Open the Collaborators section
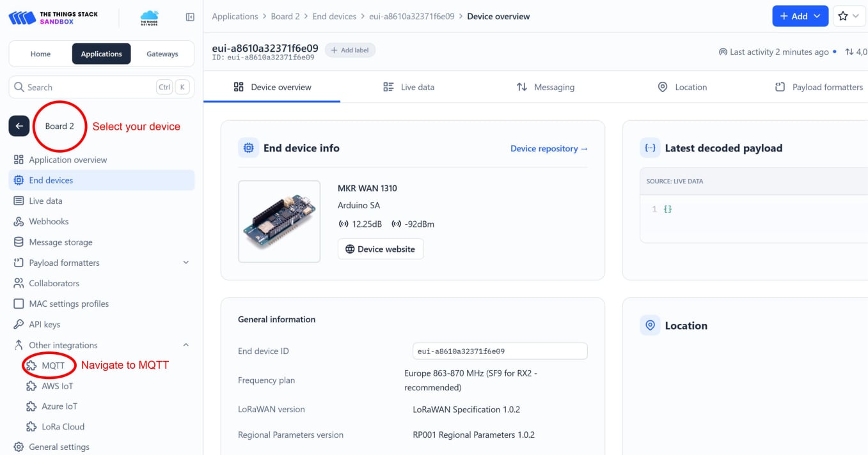Image resolution: width=868 pixels, height=455 pixels. [x=57, y=283]
